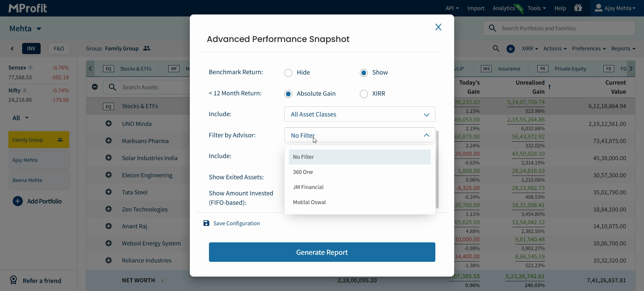Click the advisor dropdown list scrollbar

(437, 169)
